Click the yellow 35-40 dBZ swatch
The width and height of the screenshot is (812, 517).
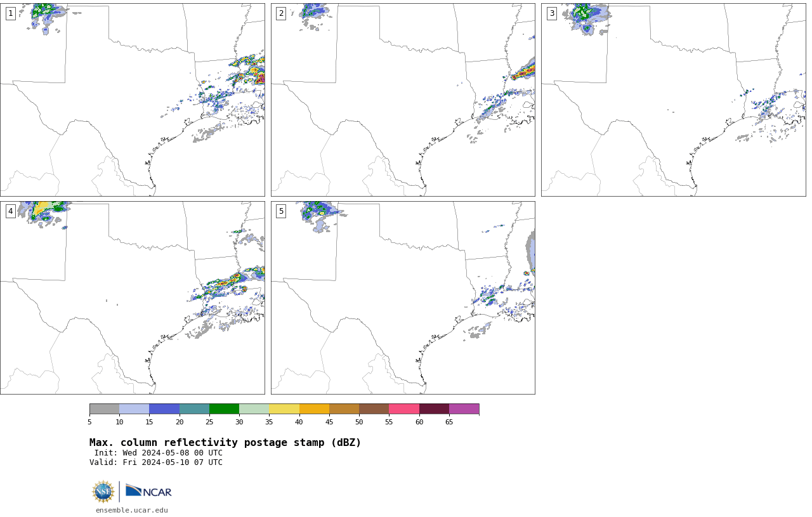(284, 409)
